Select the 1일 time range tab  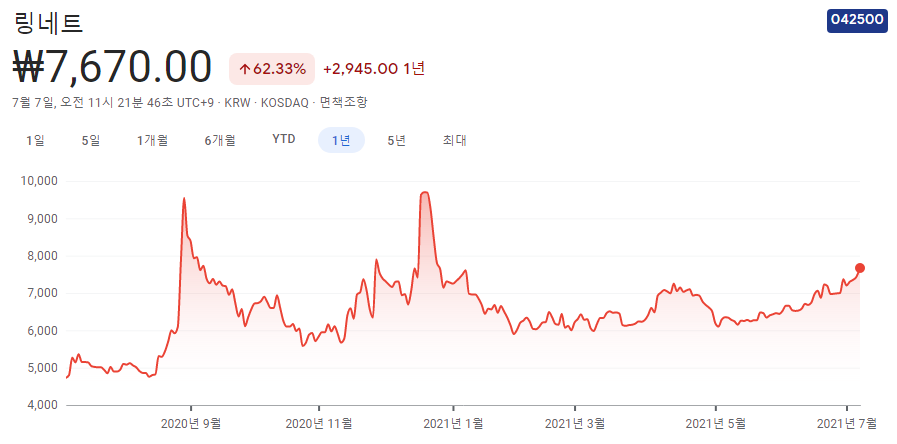[35, 140]
